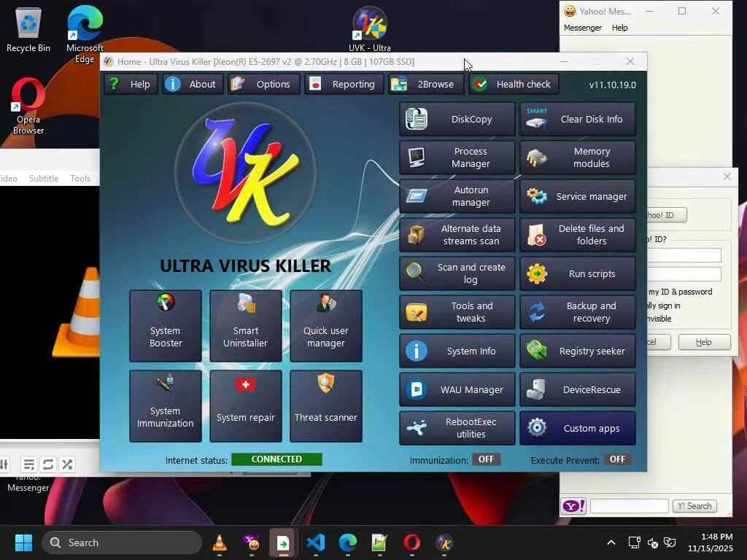Screen dimensions: 747x560
Task: Toggle VLC loop mode button
Action: point(48,464)
